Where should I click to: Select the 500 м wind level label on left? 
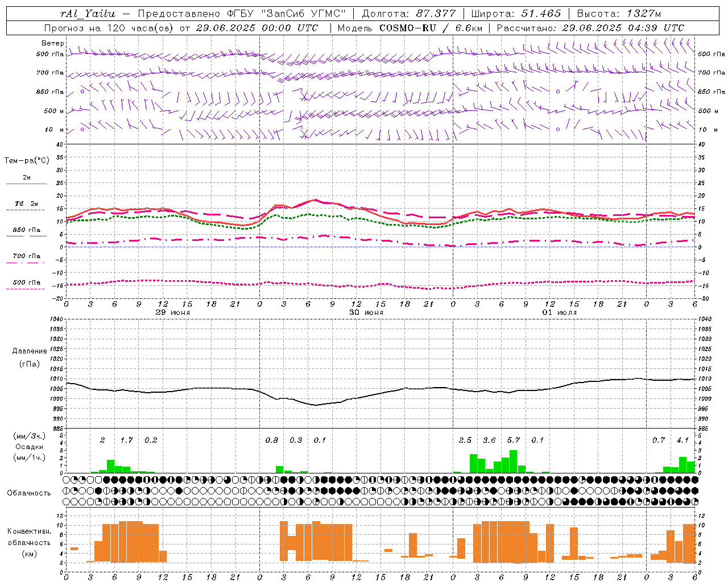[54, 111]
